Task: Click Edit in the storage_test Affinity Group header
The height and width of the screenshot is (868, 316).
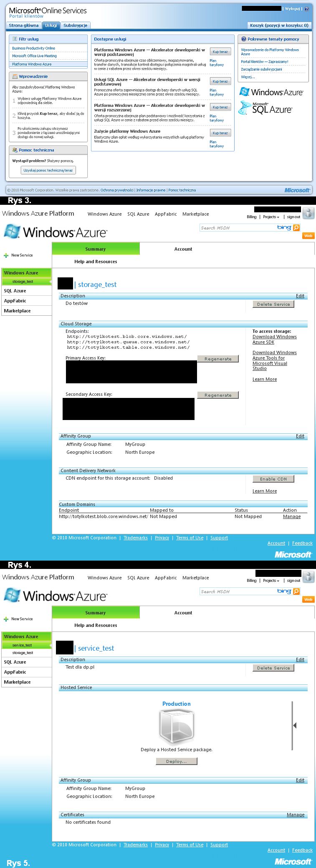Action: (x=300, y=436)
